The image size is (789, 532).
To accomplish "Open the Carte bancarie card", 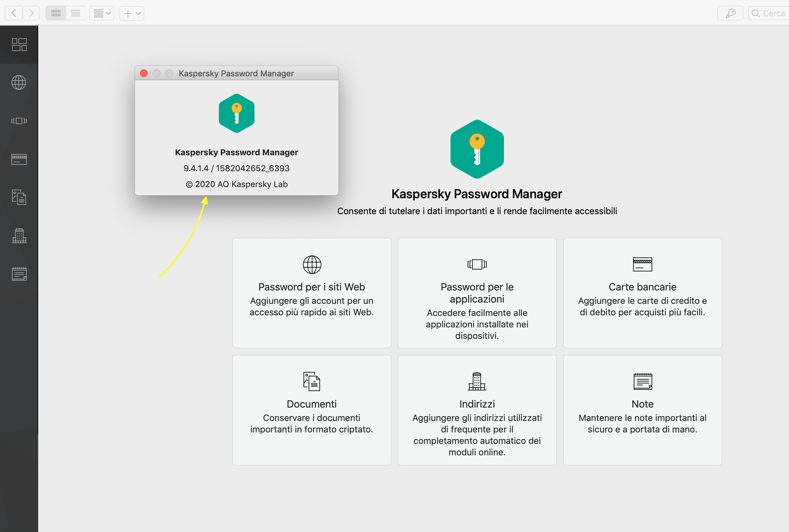I will tap(642, 293).
